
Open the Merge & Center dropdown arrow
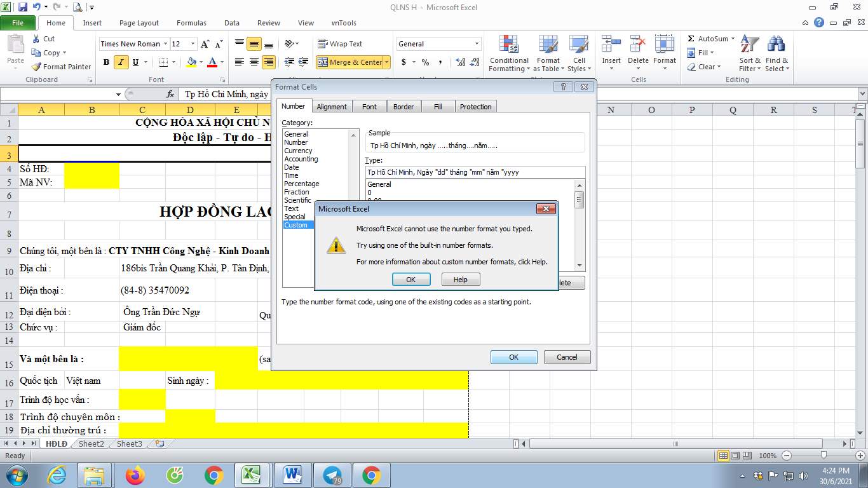click(x=387, y=62)
